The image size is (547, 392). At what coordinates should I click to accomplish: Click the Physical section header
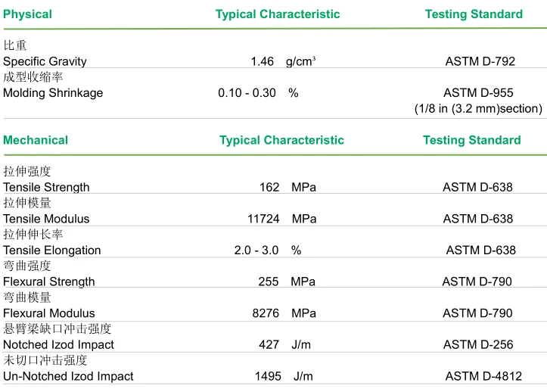point(27,14)
